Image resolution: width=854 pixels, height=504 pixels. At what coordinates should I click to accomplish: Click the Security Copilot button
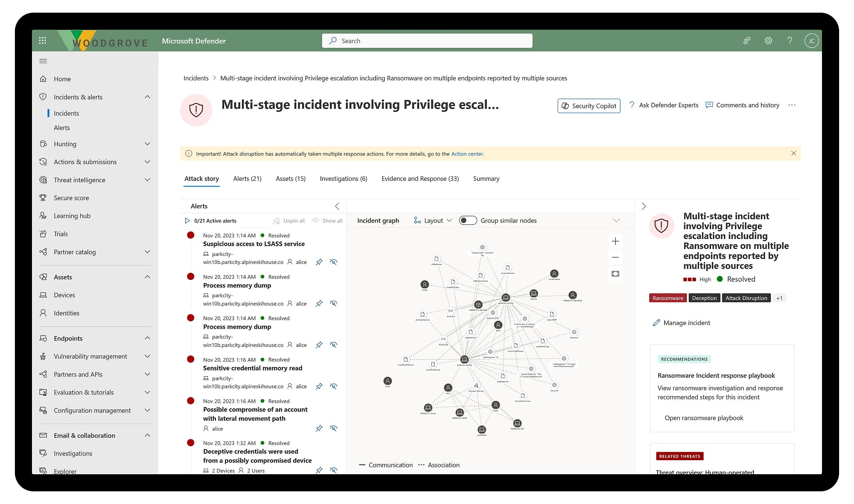pyautogui.click(x=589, y=106)
